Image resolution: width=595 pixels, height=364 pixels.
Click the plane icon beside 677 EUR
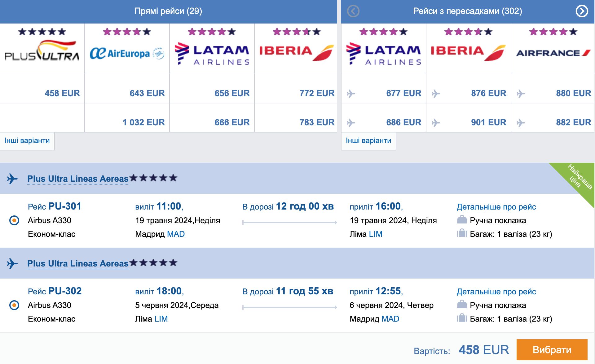tap(351, 93)
